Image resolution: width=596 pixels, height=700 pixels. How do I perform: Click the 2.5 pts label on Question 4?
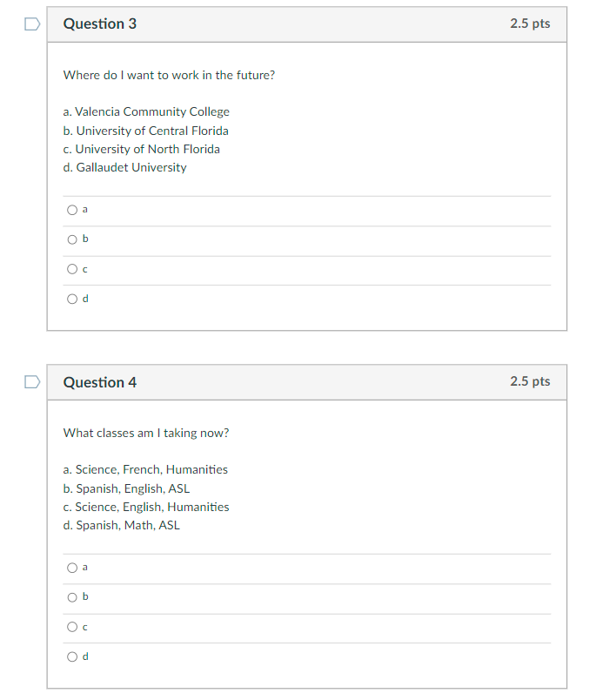tap(530, 381)
